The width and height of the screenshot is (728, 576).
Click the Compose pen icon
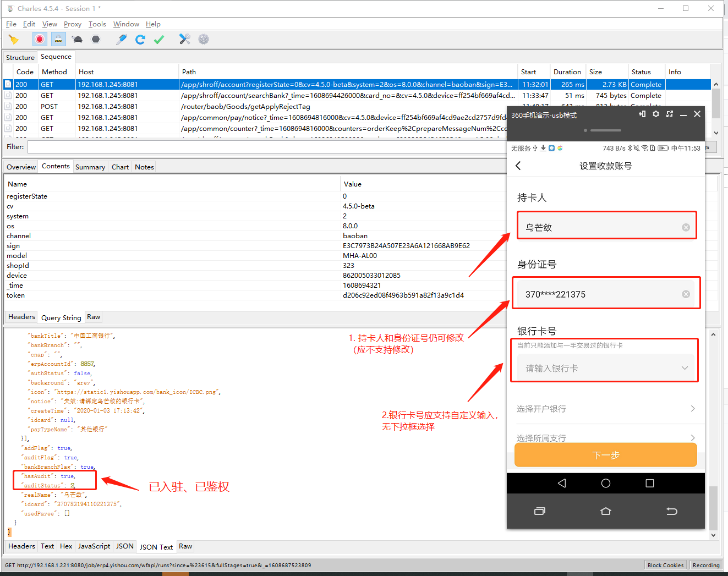tap(122, 39)
